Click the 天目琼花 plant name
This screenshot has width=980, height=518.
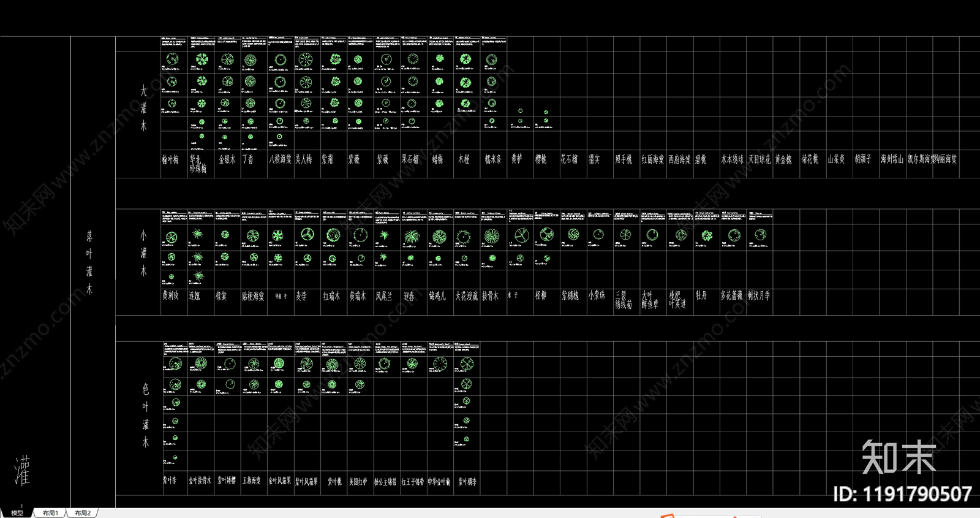coord(759,159)
